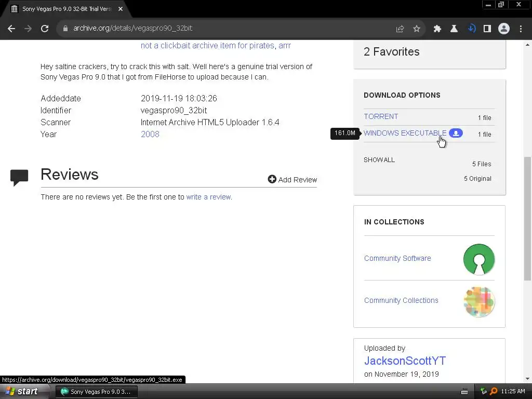The width and height of the screenshot is (532, 399).
Task: Click the '5 Original' files text
Action: click(477, 179)
